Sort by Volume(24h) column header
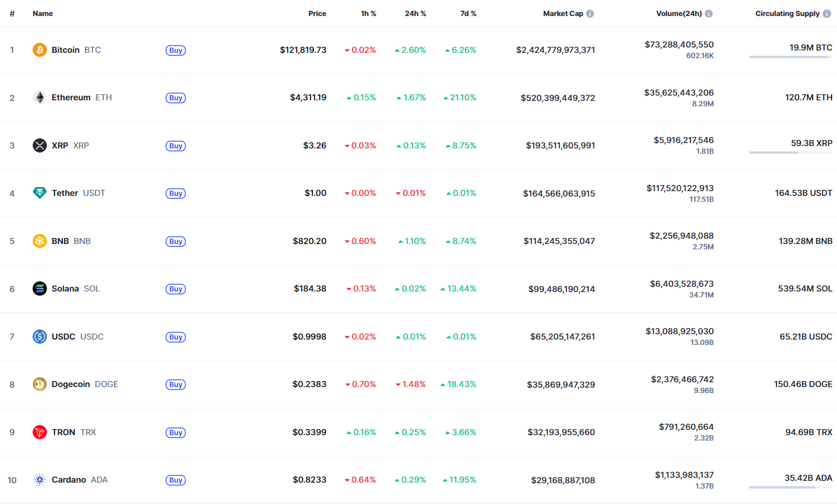Image resolution: width=837 pixels, height=504 pixels. point(679,14)
